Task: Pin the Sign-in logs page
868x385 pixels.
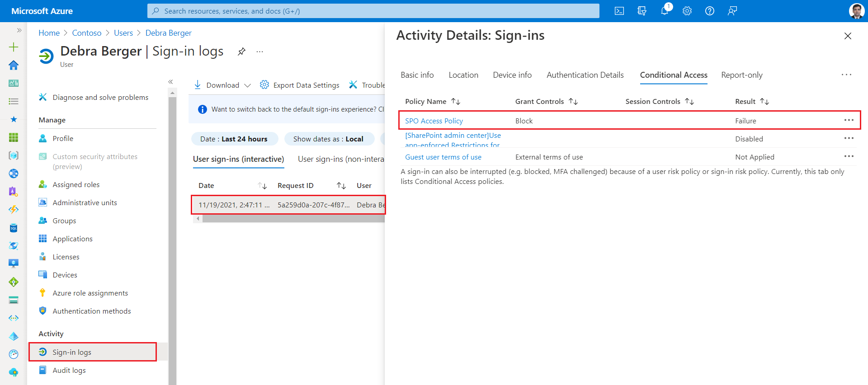Action: click(241, 52)
